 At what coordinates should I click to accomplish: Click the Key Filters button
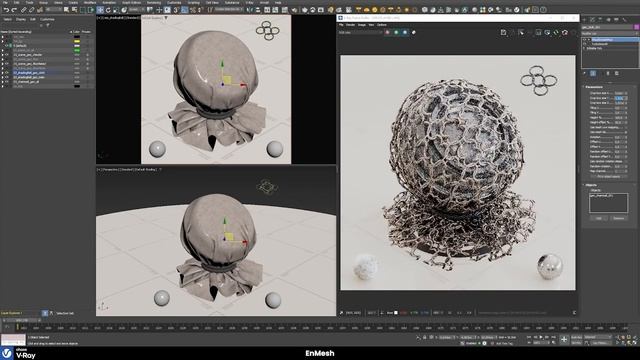[601, 342]
